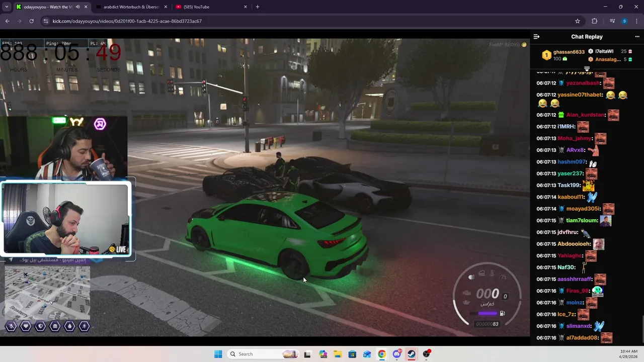Click chat user Yahiaghc

[x=570, y=255]
